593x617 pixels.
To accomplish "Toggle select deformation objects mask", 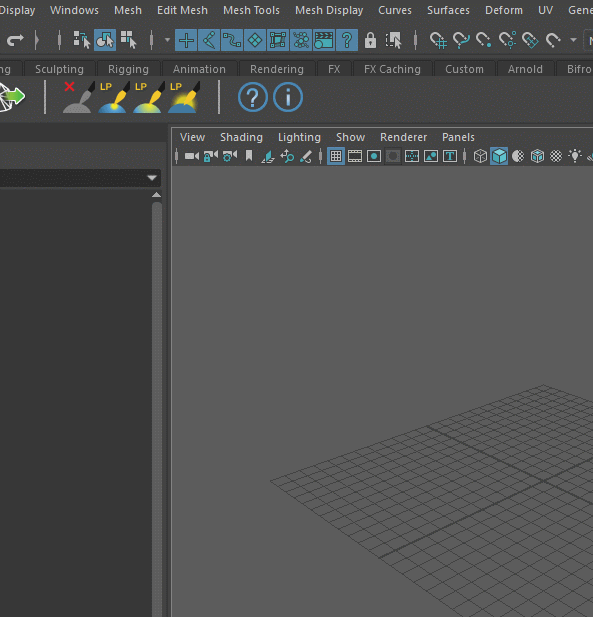I will tap(278, 40).
